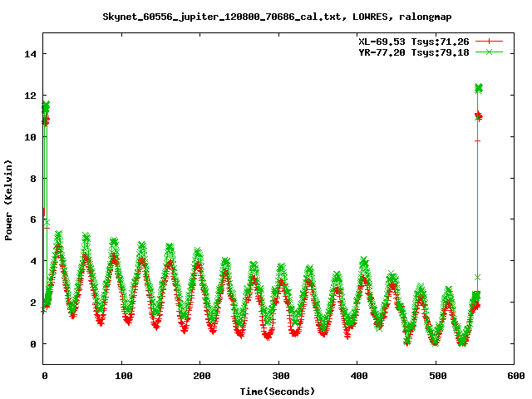Click the Time(Seconds) x-axis label
Viewport: 532px width, 399px height.
pyautogui.click(x=278, y=391)
